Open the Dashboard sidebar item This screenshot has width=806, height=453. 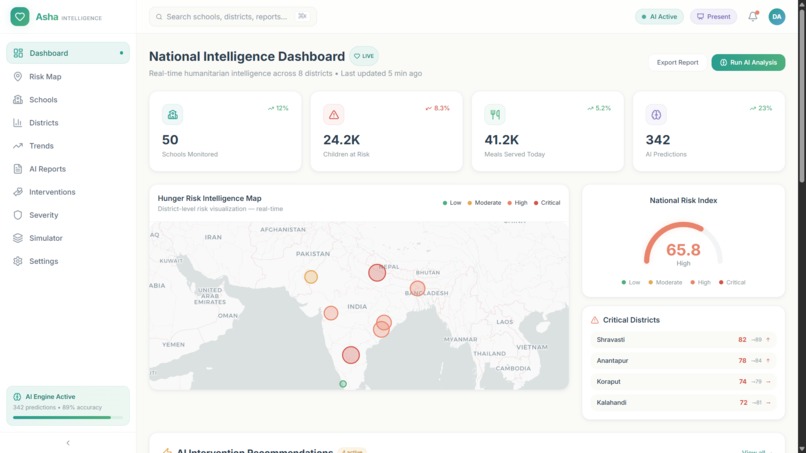coord(68,53)
